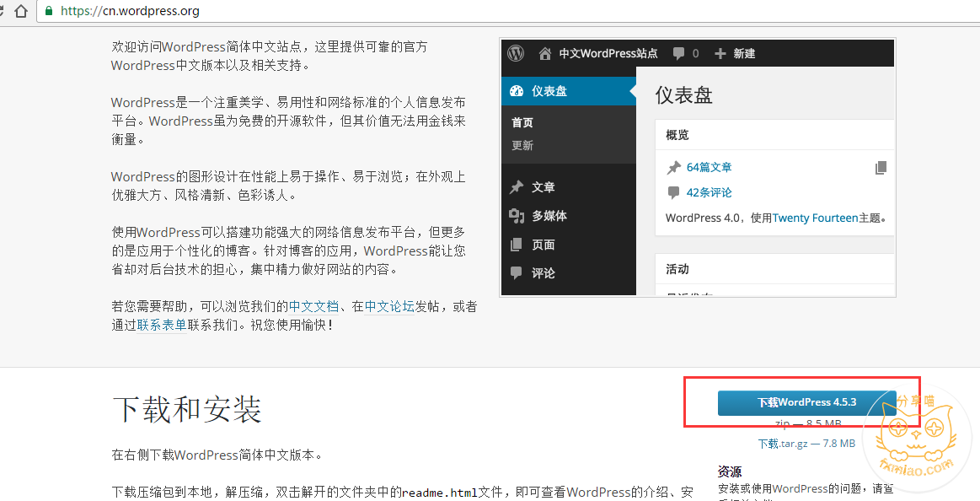
Task: Open the Twenty Fourteen theme link
Action: point(815,218)
